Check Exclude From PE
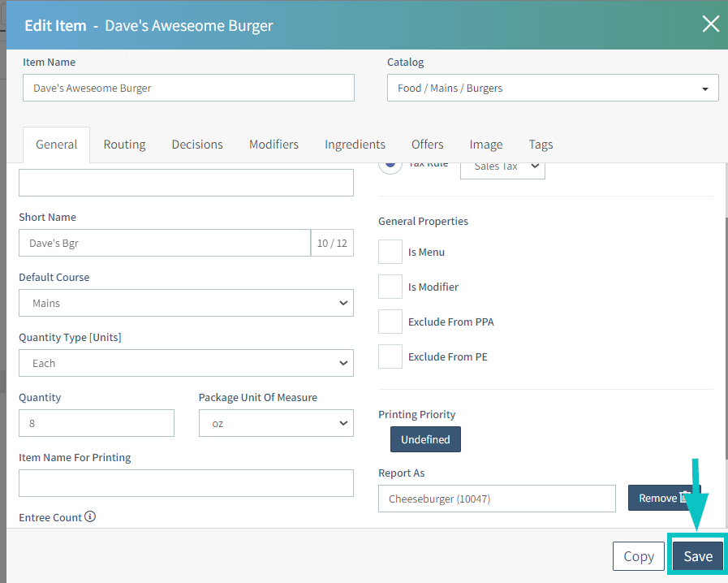 [390, 356]
